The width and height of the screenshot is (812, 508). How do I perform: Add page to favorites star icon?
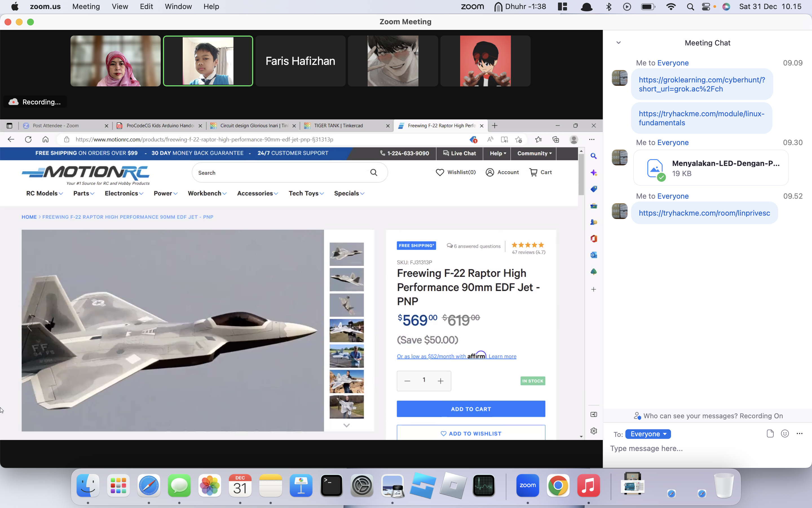tap(519, 139)
